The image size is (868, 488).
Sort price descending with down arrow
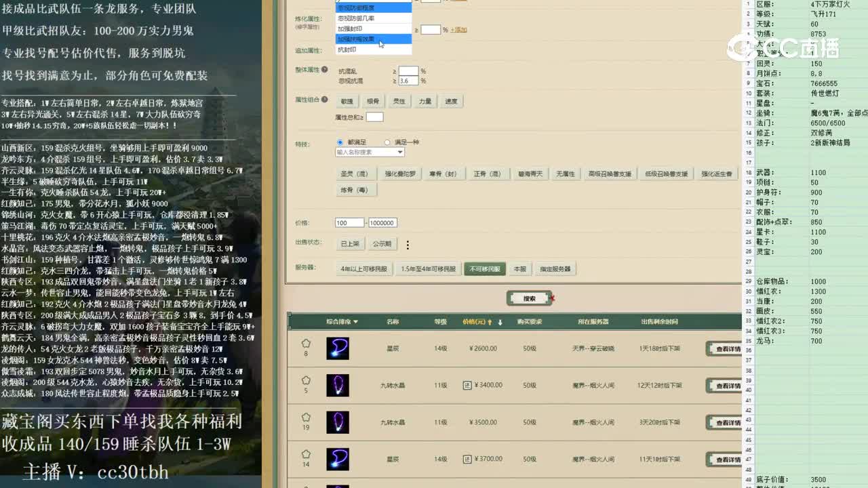pos(500,322)
